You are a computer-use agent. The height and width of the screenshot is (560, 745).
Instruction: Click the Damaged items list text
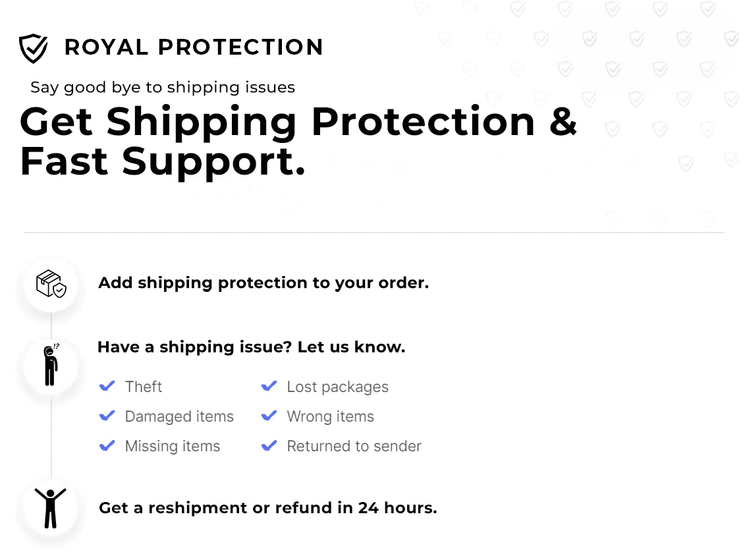179,416
